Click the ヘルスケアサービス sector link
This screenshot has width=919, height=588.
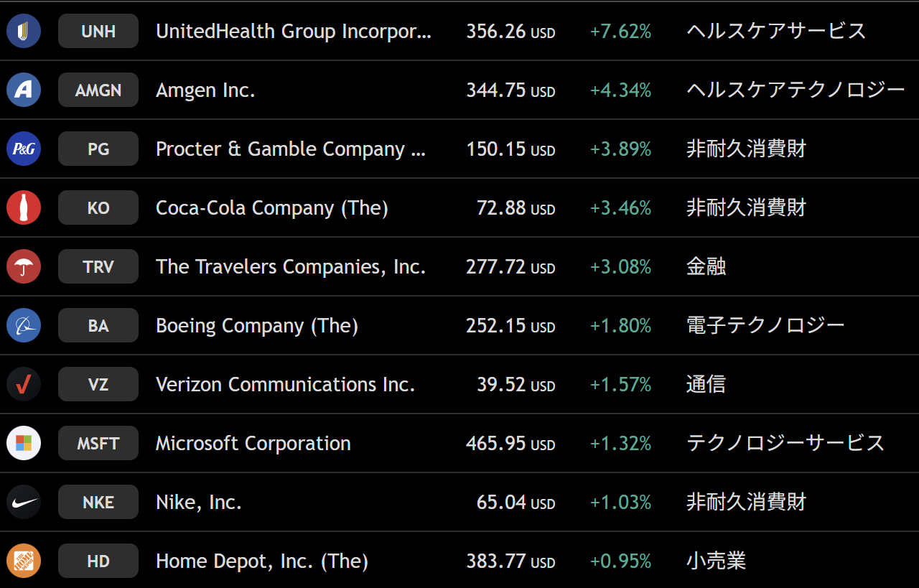[x=776, y=31]
